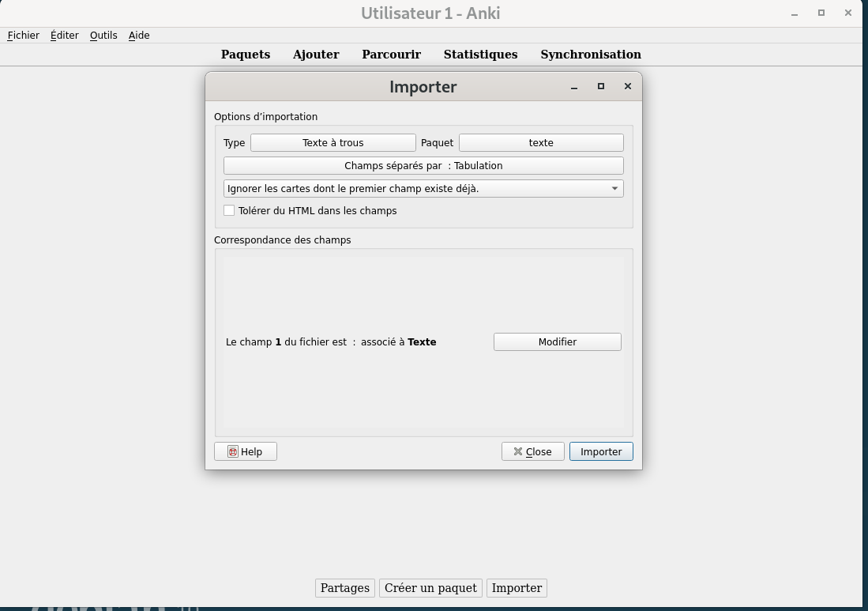The image size is (868, 611).
Task: Open Parcourir card browser
Action: pyautogui.click(x=392, y=55)
